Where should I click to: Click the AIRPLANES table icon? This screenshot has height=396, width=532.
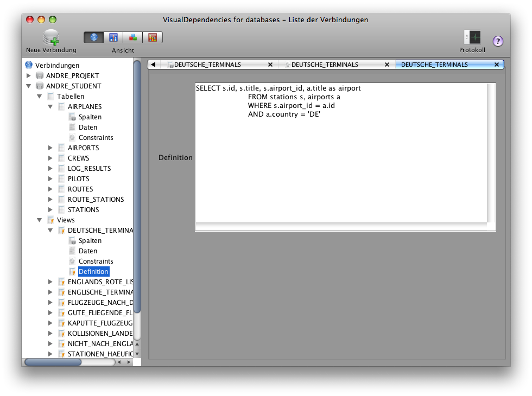click(x=61, y=106)
